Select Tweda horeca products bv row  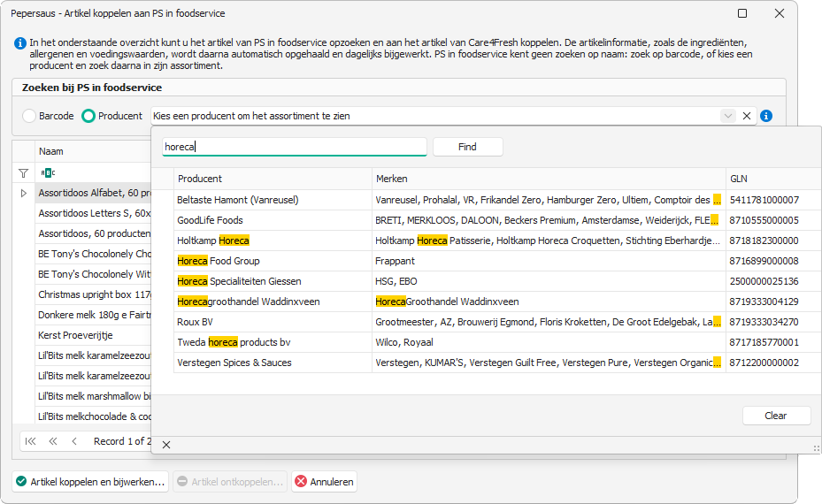click(497, 342)
